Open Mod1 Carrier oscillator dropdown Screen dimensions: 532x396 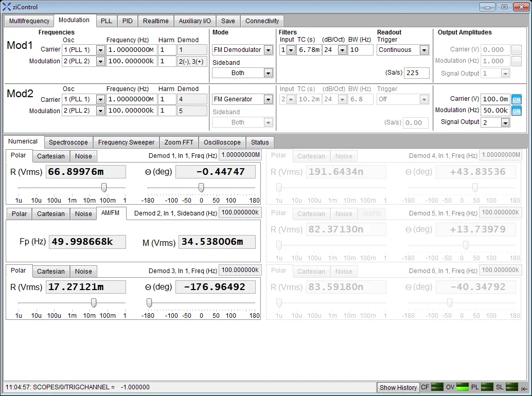pos(100,50)
